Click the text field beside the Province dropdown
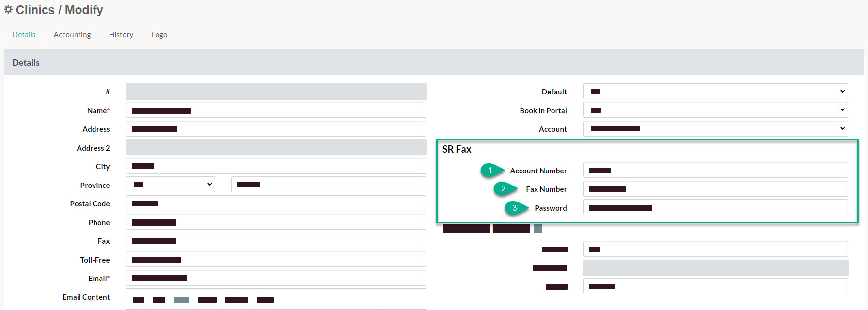The height and width of the screenshot is (310, 868). click(329, 185)
